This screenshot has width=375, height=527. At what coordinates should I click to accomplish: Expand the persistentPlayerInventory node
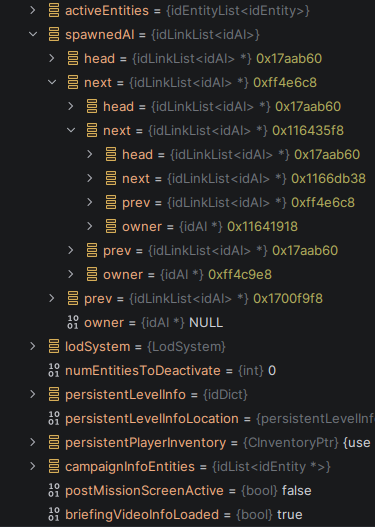33,443
